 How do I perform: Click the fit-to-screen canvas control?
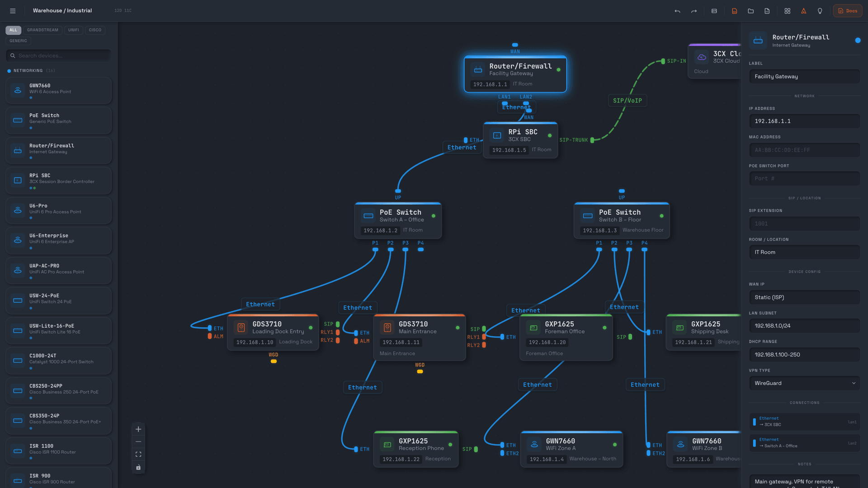click(138, 454)
